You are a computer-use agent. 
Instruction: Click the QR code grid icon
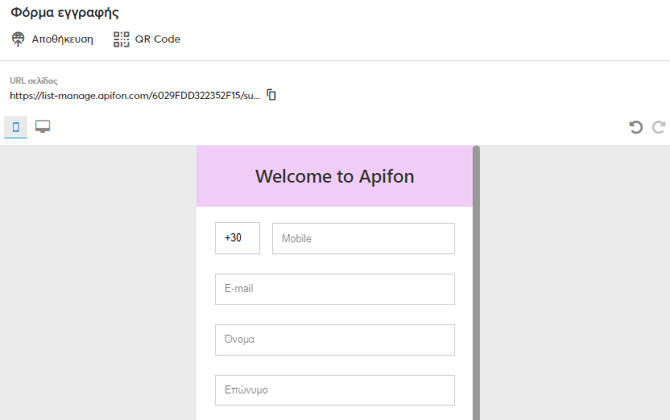[121, 39]
